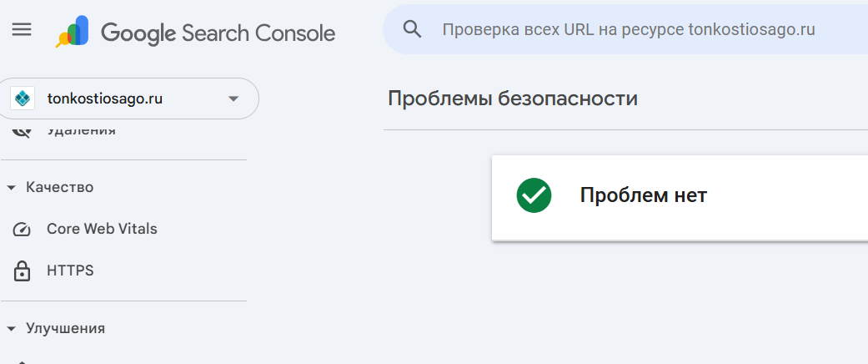Open the hamburger main menu

(x=22, y=29)
